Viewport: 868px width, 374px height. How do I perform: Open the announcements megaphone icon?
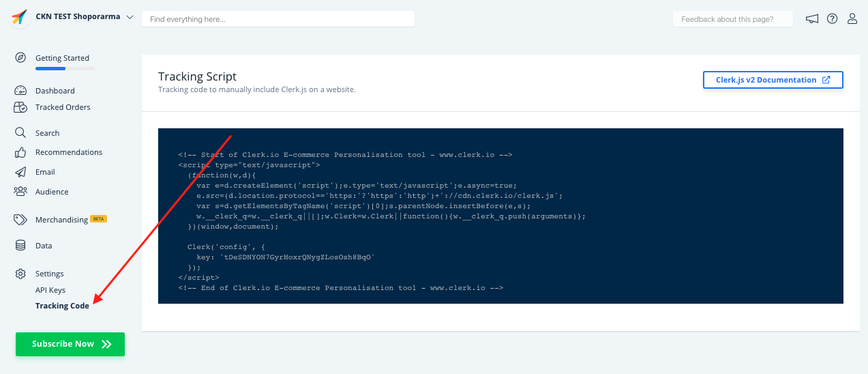(811, 19)
